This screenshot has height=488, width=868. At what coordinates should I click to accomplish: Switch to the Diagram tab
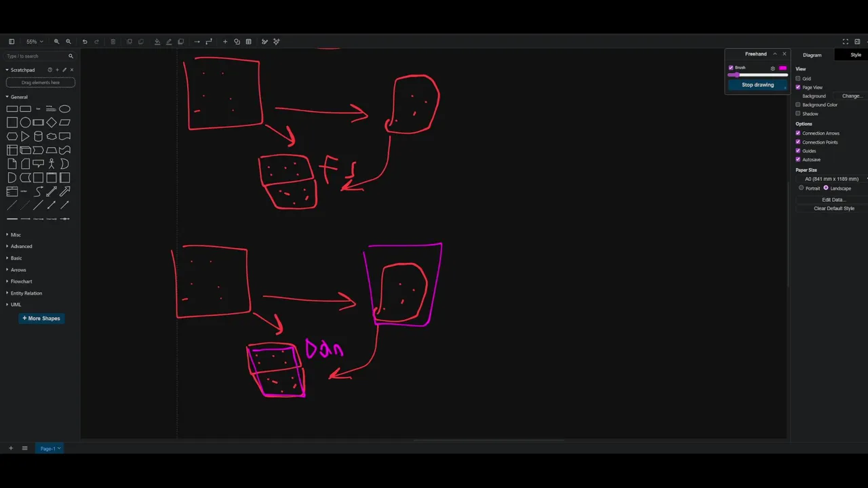click(812, 55)
